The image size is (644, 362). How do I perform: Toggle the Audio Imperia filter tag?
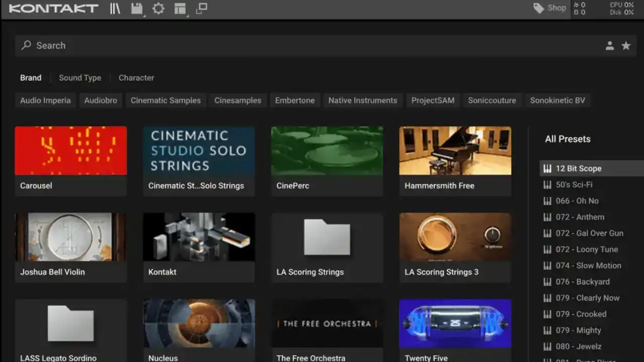coord(45,101)
